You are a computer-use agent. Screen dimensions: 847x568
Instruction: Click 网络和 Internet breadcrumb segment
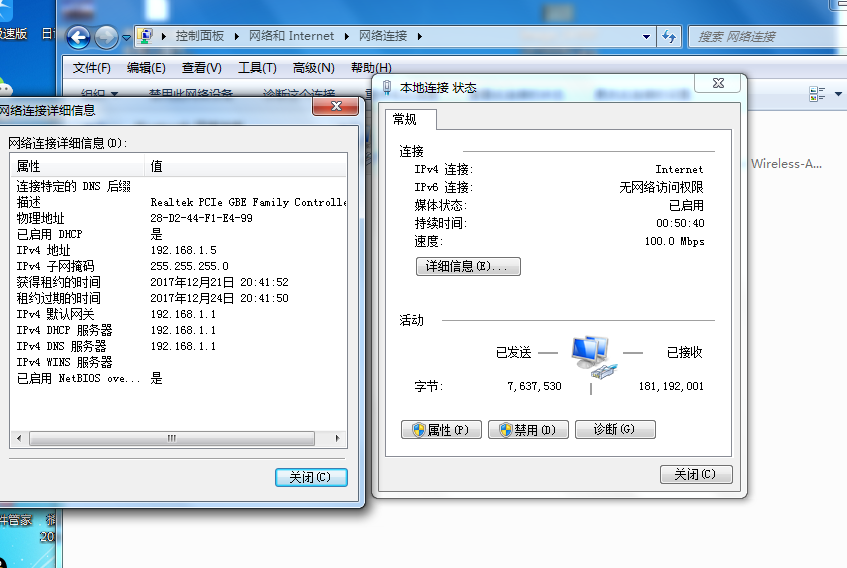pyautogui.click(x=291, y=36)
